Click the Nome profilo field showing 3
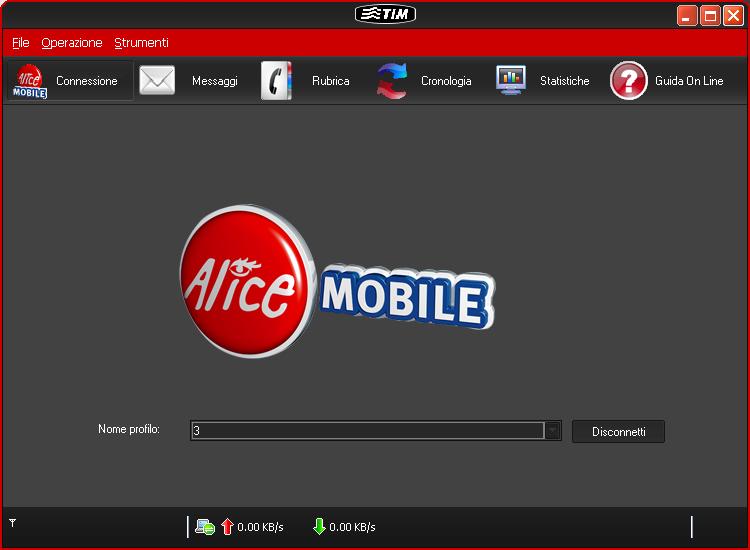 [366, 431]
